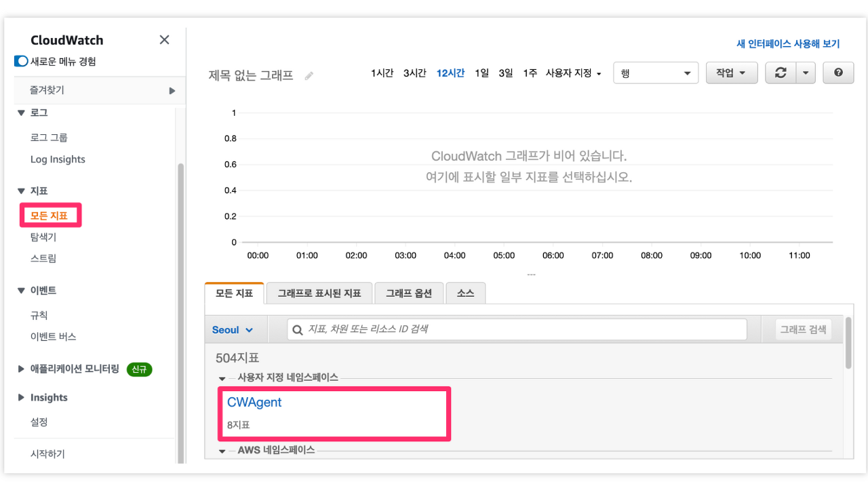This screenshot has height=488, width=868.
Task: Click 새 인터페이스 사용해 보기 link
Action: tap(788, 43)
